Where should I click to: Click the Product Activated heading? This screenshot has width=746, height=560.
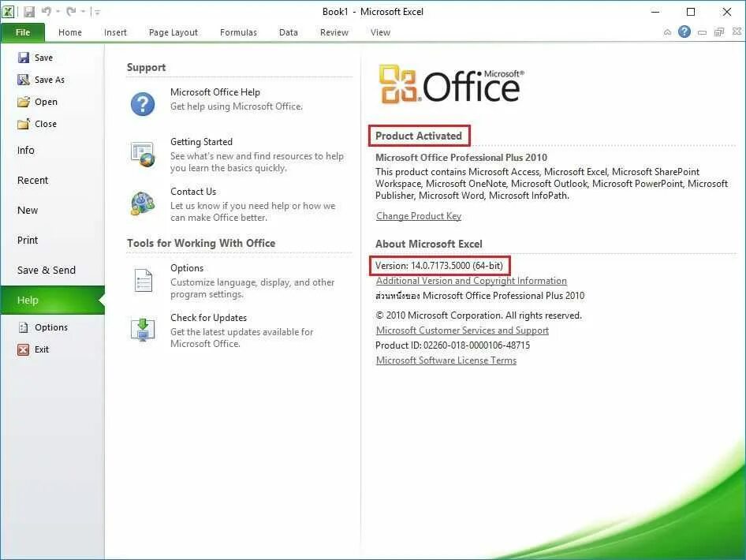tap(419, 136)
